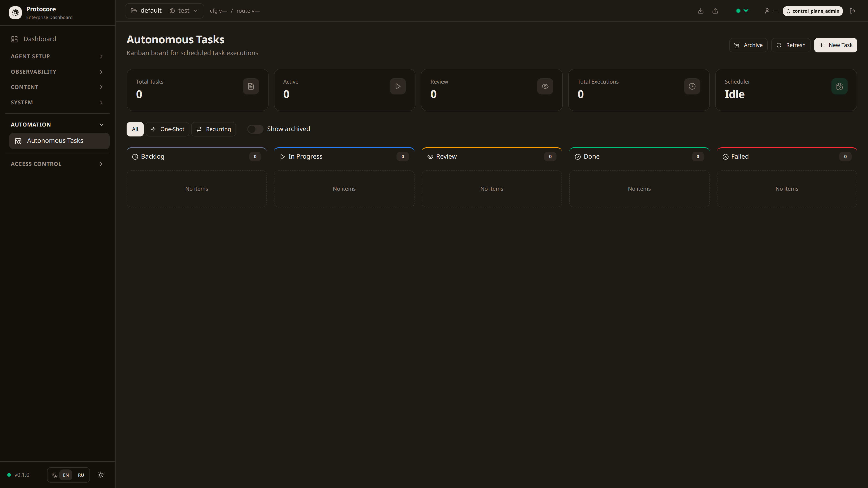Open Dashboard in the sidebar
Image resolution: width=868 pixels, height=488 pixels.
[39, 39]
